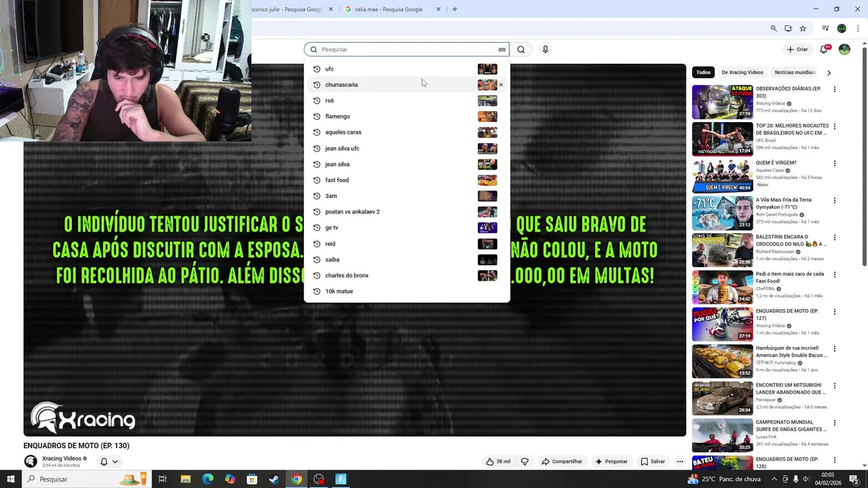Image resolution: width=868 pixels, height=488 pixels.
Task: Open options for BALESTRIN CROCODILO video
Action: (x=835, y=237)
